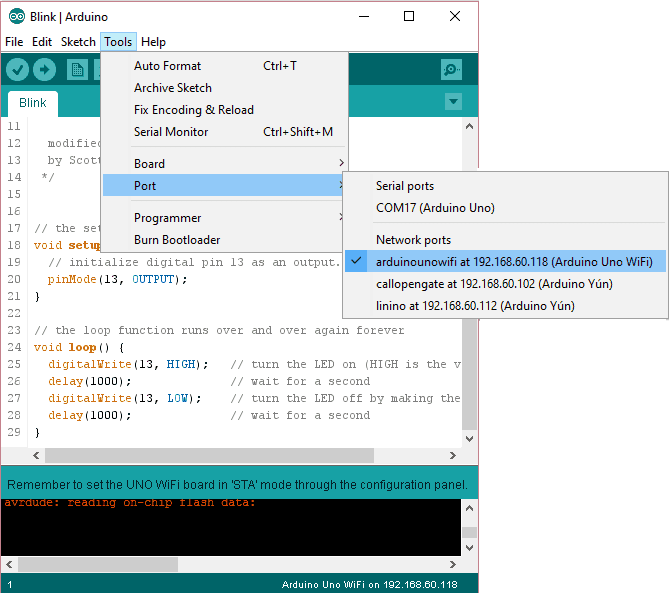670x595 pixels.
Task: Click the New sketch toolbar icon
Action: (x=77, y=69)
